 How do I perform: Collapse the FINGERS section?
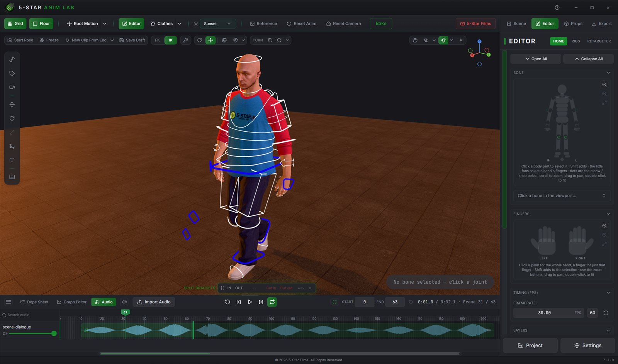(608, 214)
